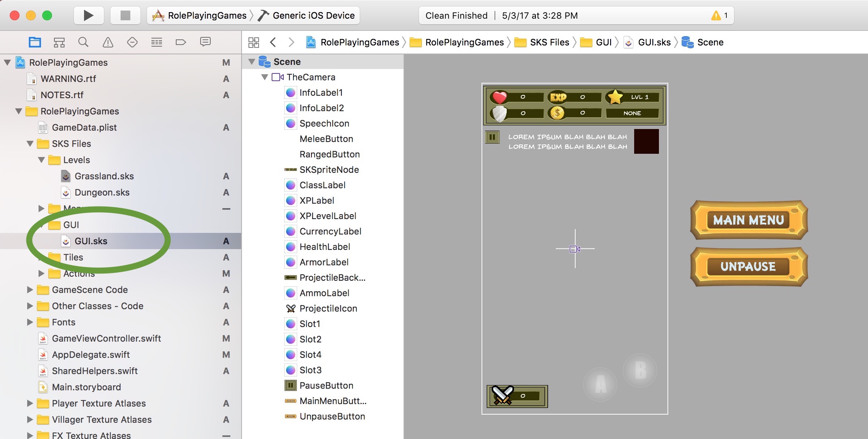Click the Run (play) button
Viewport: 868px width, 439px height.
click(88, 15)
